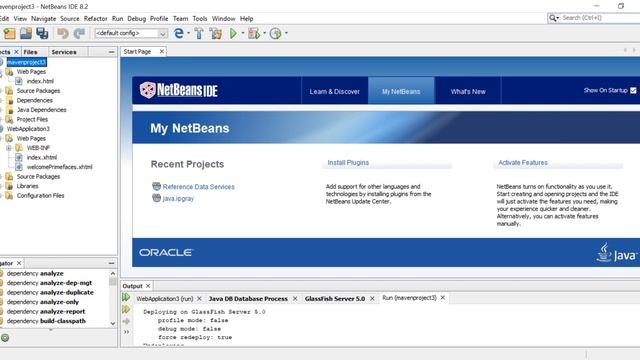
Task: Click the yellow re-run with options icon
Action: tap(126, 310)
